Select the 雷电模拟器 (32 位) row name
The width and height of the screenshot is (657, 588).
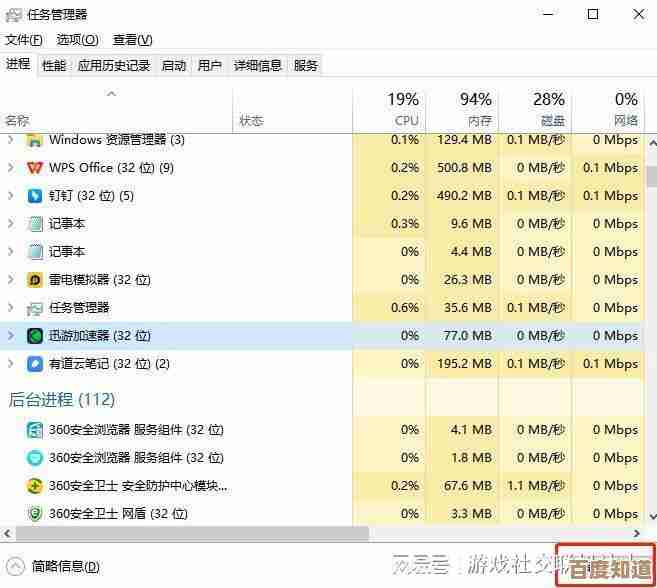pos(100,280)
